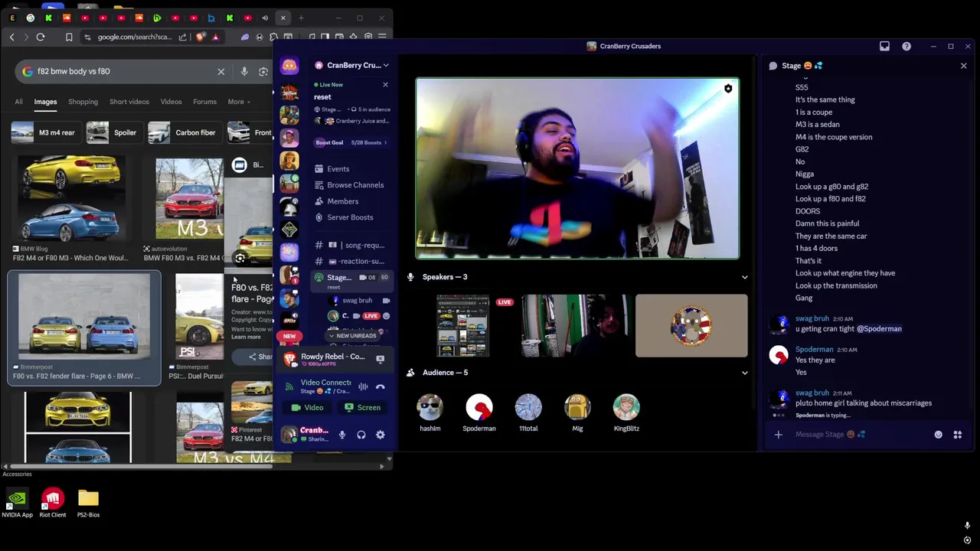Start Google voice search microphone
Screen dimensions: 980x551
point(244,72)
